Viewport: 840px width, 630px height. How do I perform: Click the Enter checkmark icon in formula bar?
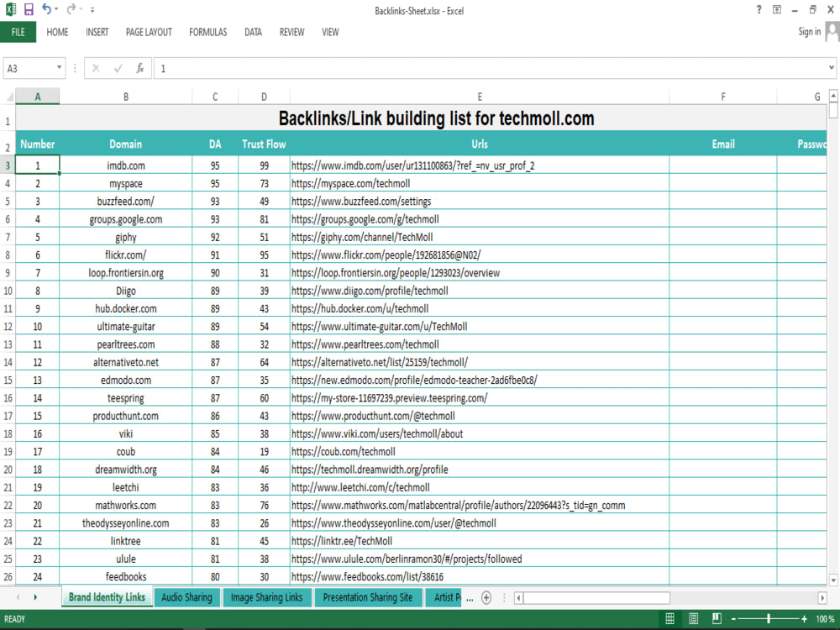pyautogui.click(x=118, y=68)
